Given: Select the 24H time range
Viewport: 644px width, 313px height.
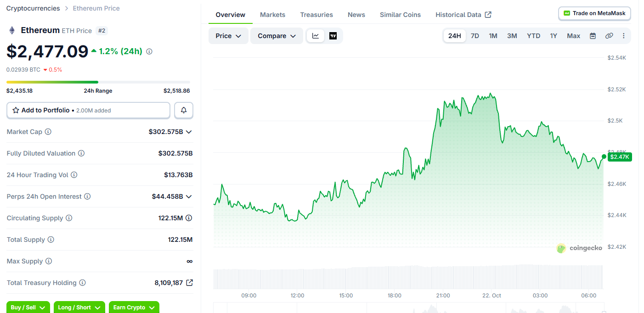Looking at the screenshot, I should pyautogui.click(x=455, y=36).
